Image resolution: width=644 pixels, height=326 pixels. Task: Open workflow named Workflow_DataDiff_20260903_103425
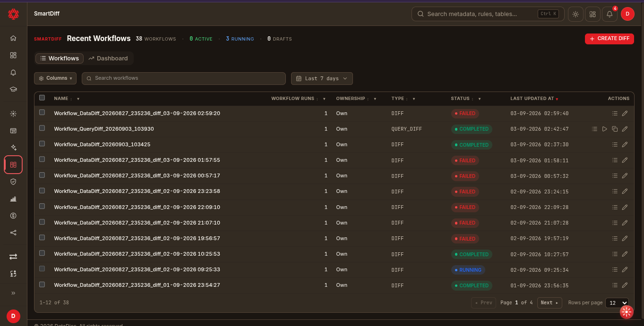coord(102,144)
